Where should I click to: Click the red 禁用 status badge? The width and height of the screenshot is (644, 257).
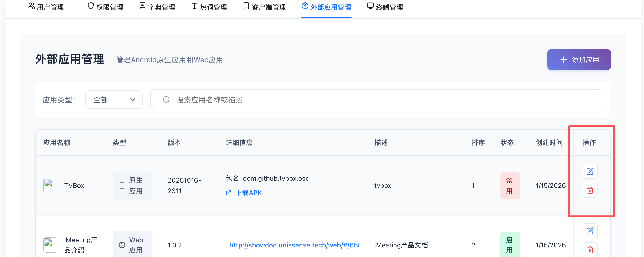tap(510, 185)
